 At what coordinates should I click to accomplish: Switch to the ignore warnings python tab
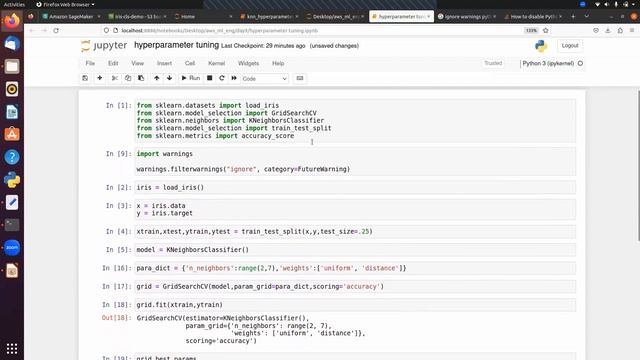pyautogui.click(x=467, y=16)
